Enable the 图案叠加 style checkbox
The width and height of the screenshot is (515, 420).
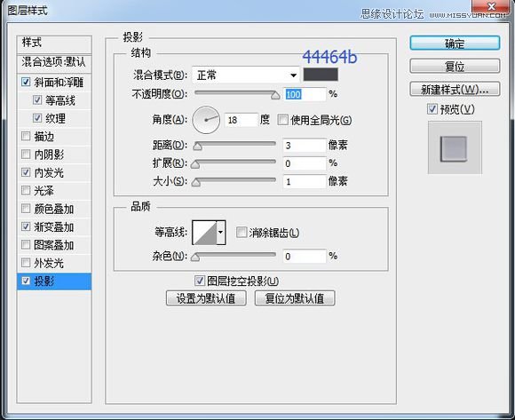point(26,244)
